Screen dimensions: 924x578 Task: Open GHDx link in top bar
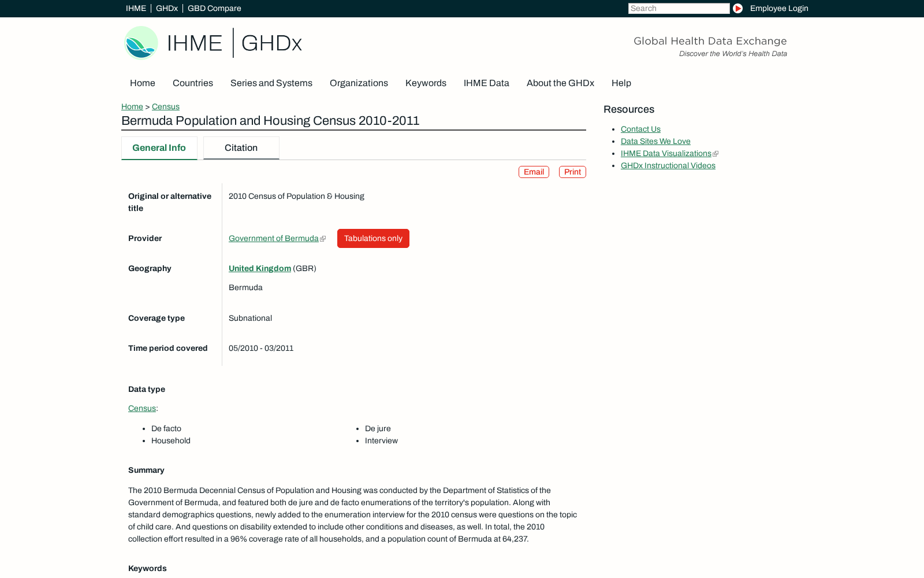point(167,9)
